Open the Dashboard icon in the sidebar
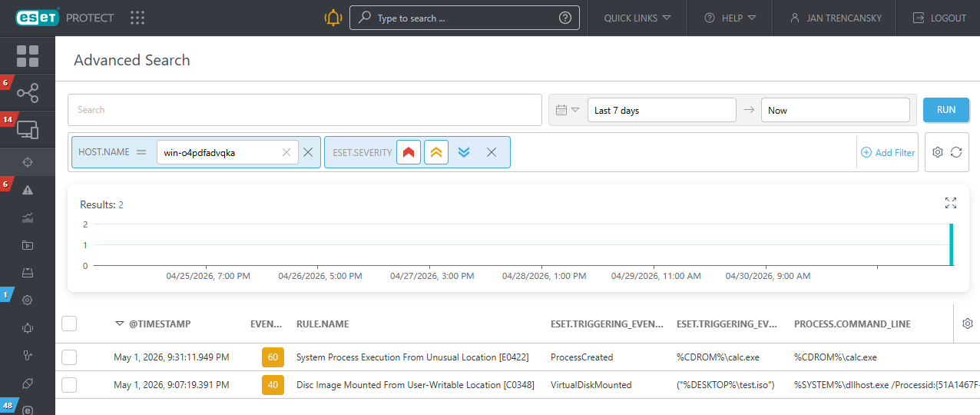 pyautogui.click(x=28, y=55)
